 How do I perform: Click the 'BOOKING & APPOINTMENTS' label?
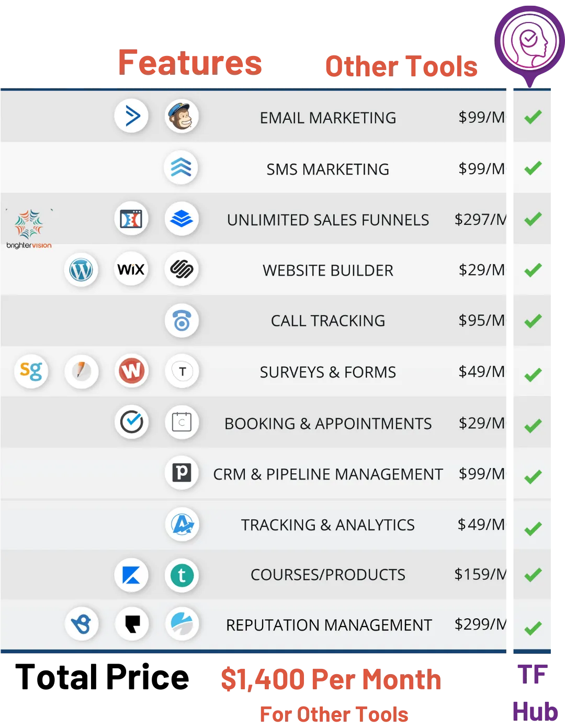328,423
